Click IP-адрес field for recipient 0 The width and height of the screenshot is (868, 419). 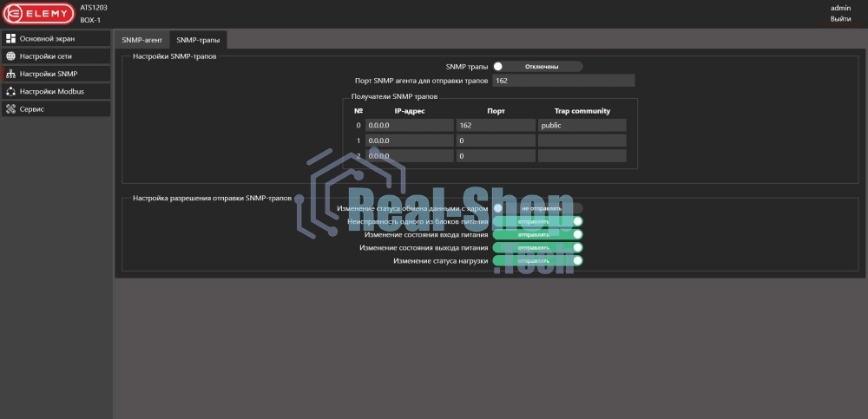[409, 125]
